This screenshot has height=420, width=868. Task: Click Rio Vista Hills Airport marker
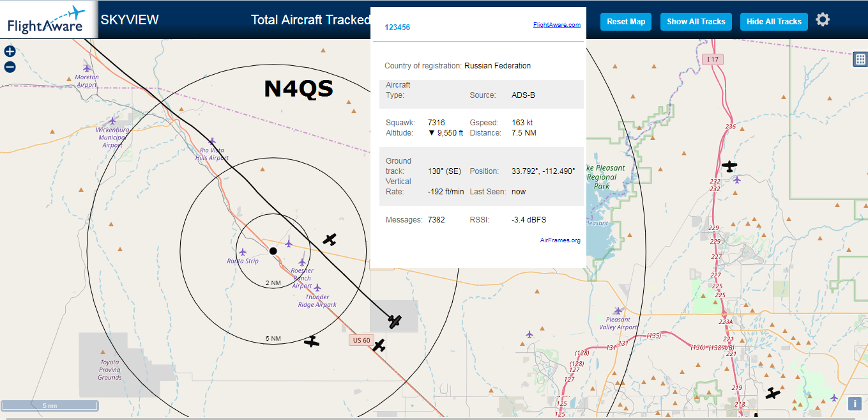point(212,141)
